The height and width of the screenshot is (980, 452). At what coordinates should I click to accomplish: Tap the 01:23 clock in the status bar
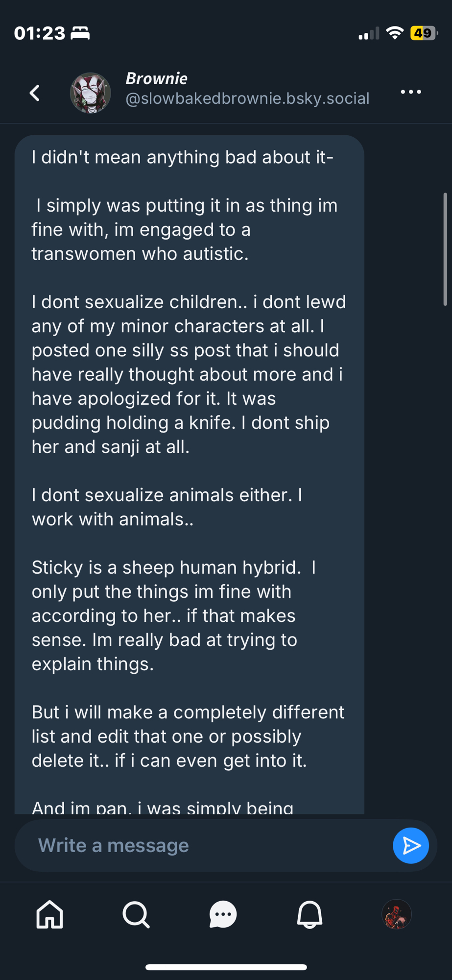(40, 33)
